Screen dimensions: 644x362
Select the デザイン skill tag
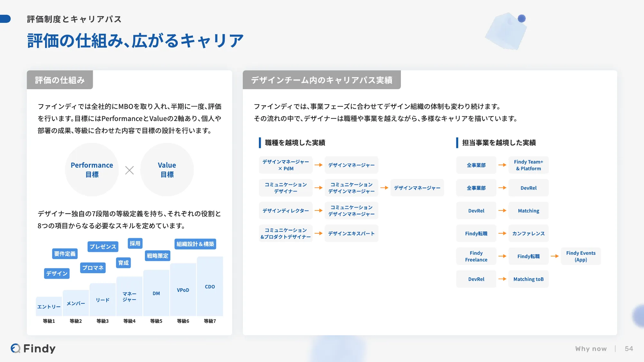point(57,274)
